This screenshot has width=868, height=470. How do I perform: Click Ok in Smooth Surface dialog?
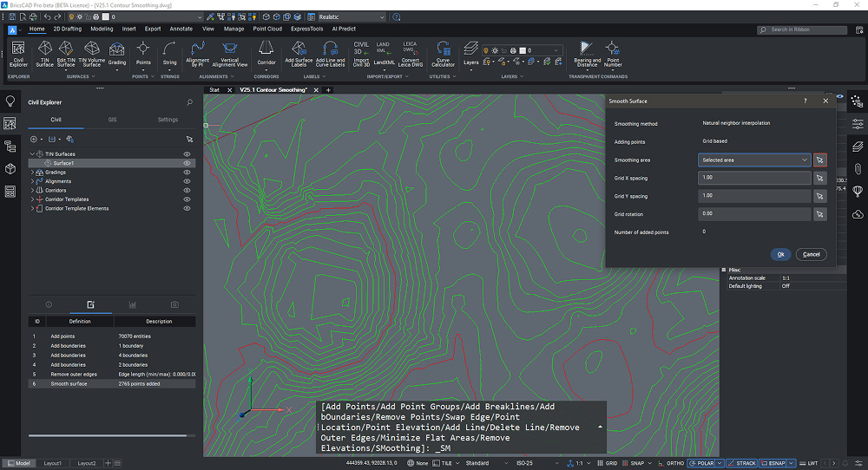(x=780, y=254)
